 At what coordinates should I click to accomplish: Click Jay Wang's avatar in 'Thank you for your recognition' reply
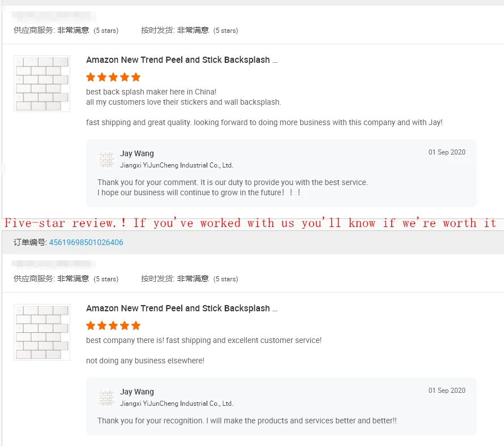pyautogui.click(x=106, y=397)
